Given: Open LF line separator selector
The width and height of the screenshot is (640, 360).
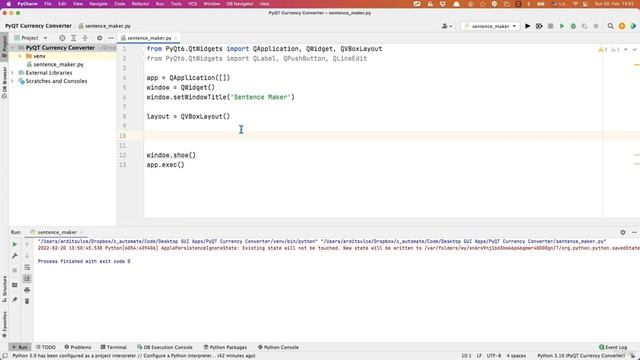Looking at the screenshot, I should (479, 356).
